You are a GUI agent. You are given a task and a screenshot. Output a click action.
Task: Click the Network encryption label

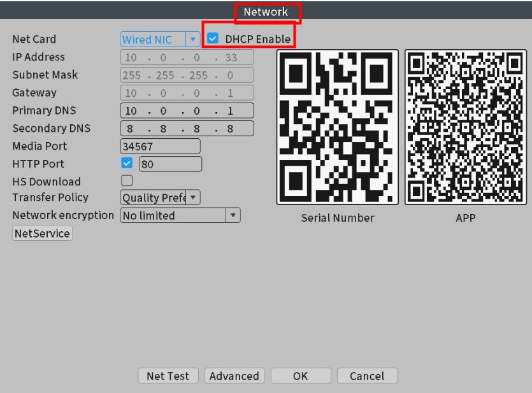[63, 215]
